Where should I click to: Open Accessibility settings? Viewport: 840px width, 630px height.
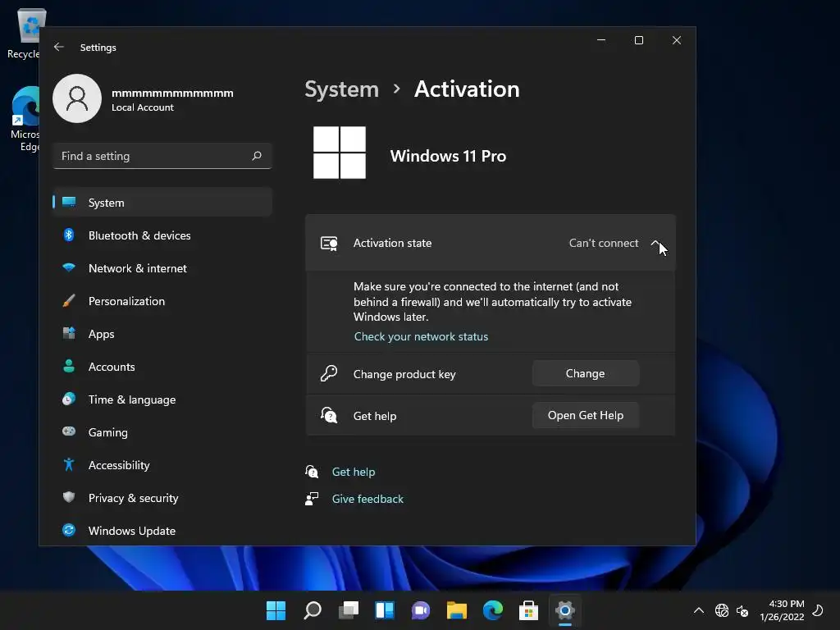(x=162, y=465)
